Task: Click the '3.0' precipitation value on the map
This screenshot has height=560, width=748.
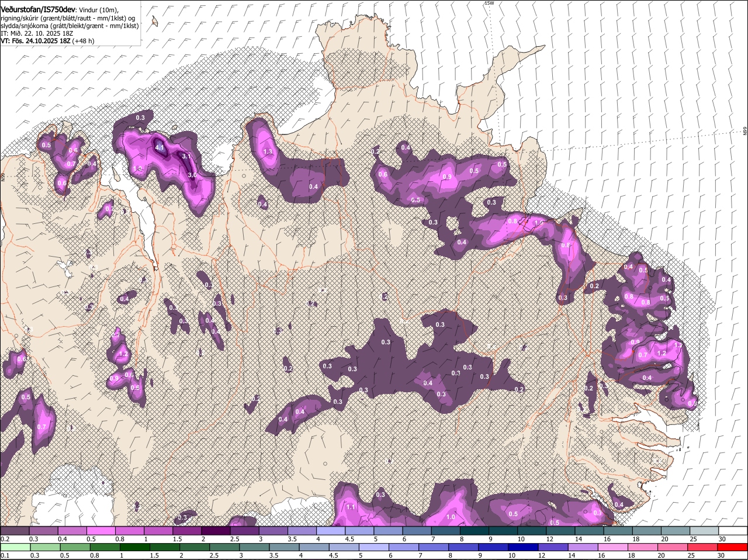Action: (192, 175)
